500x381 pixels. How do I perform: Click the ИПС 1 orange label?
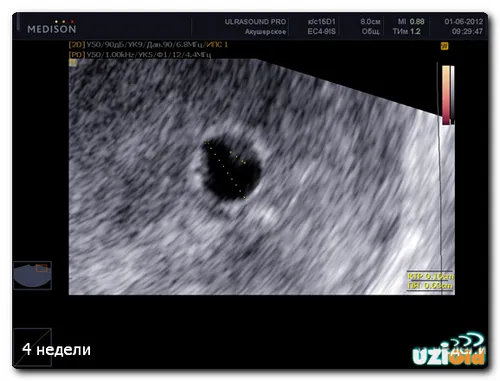pyautogui.click(x=217, y=45)
